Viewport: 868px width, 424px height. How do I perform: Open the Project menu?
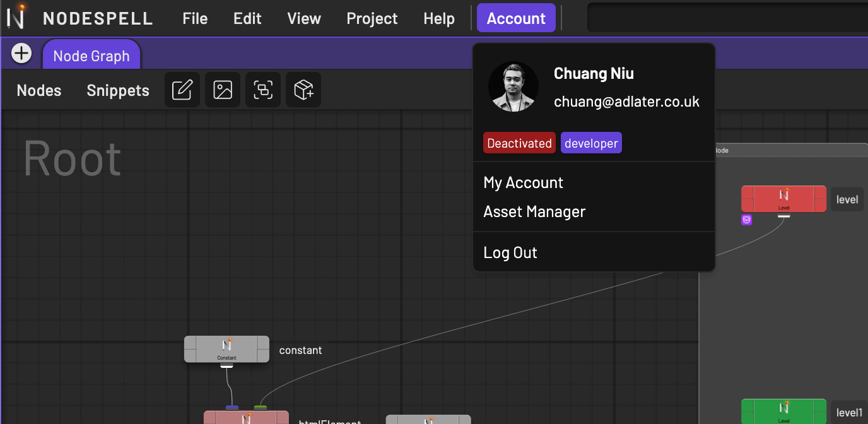pyautogui.click(x=372, y=18)
